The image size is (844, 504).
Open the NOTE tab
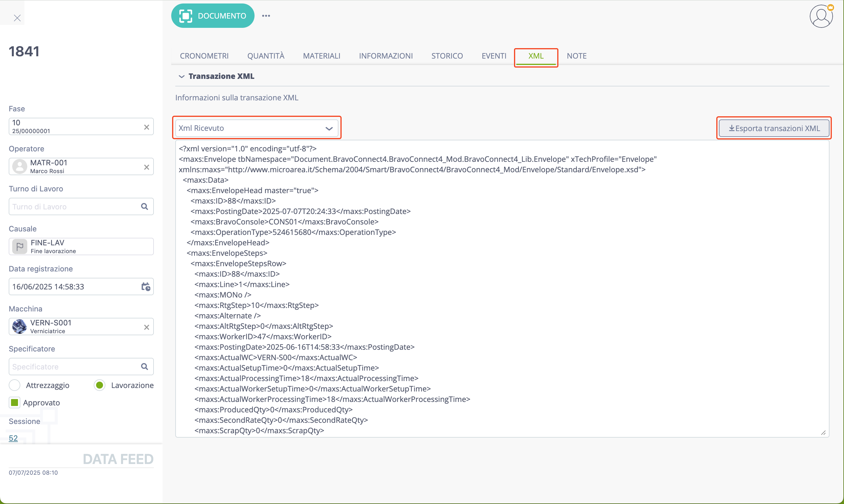(576, 56)
